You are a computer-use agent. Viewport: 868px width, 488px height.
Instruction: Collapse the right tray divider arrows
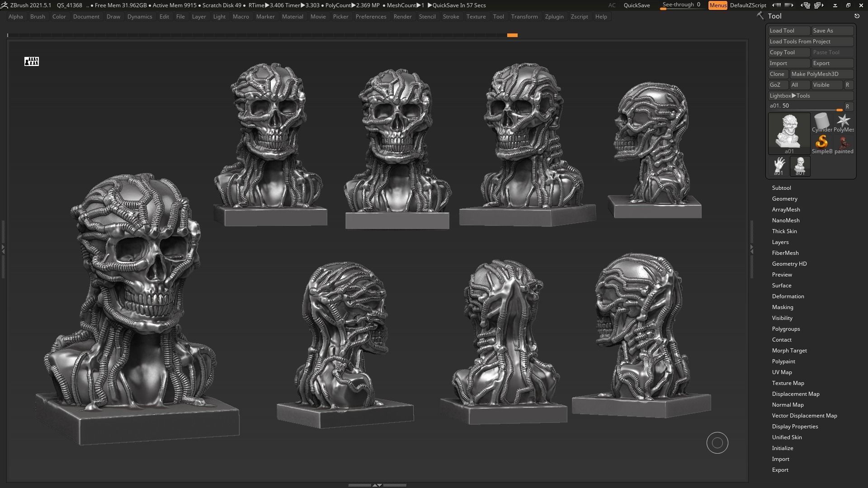[x=752, y=249]
